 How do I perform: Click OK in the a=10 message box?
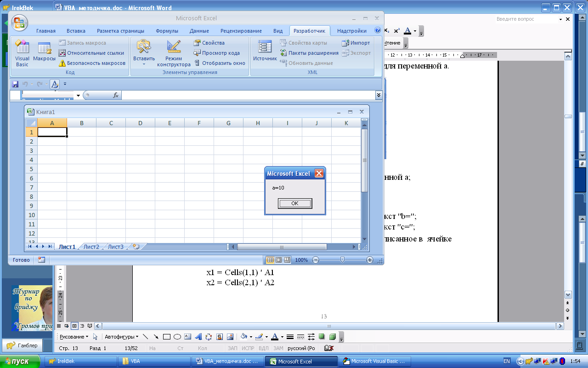[295, 203]
